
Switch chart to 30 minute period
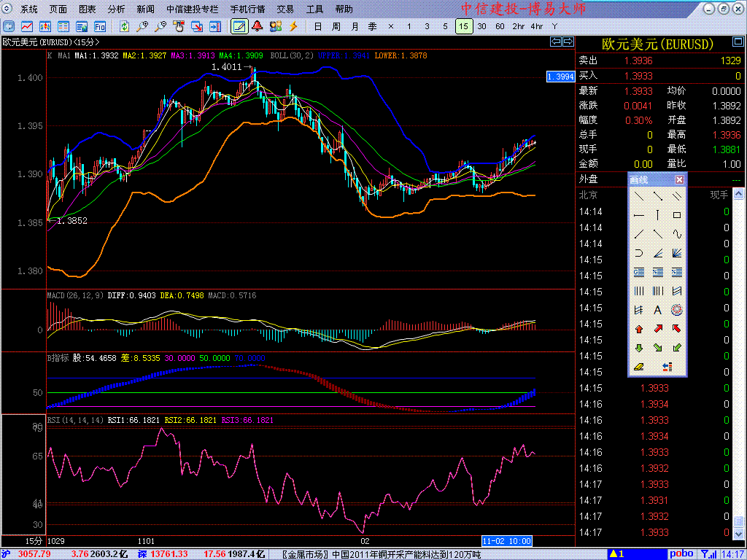(481, 26)
